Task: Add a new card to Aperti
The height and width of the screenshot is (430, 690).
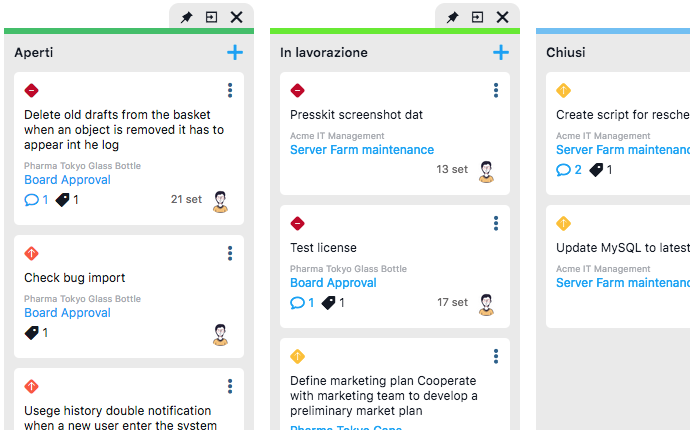Action: click(235, 53)
